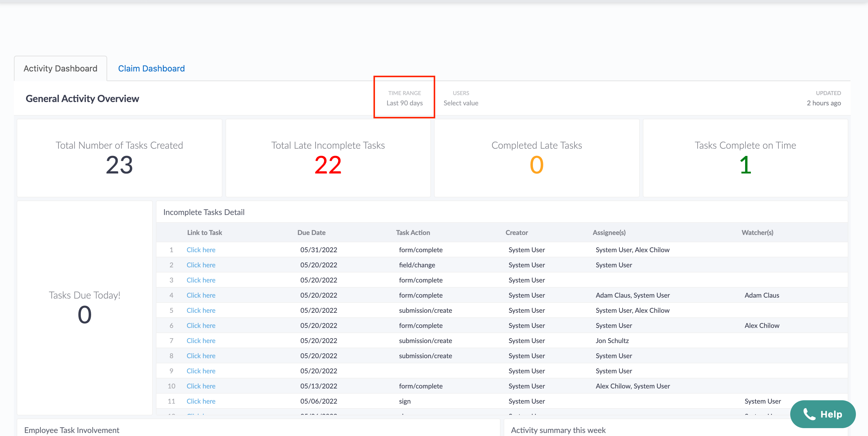This screenshot has width=868, height=436.
Task: Click the Activity summary this week title
Action: pyautogui.click(x=558, y=430)
